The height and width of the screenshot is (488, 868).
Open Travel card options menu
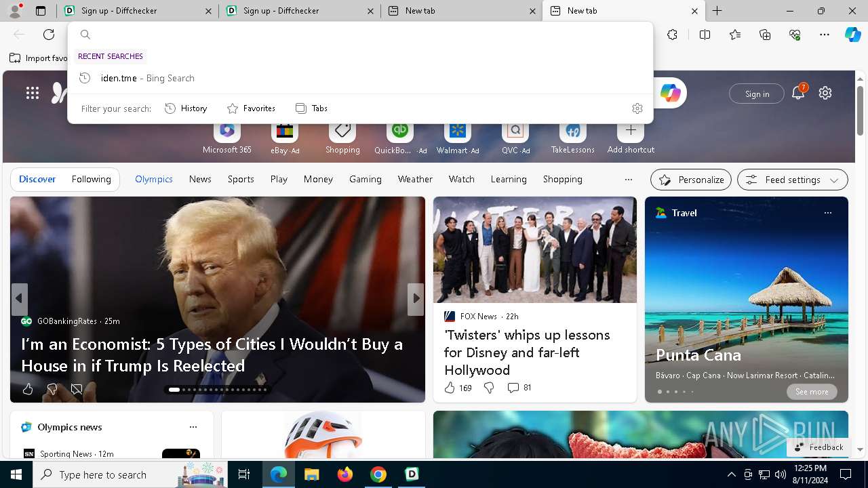(x=827, y=213)
